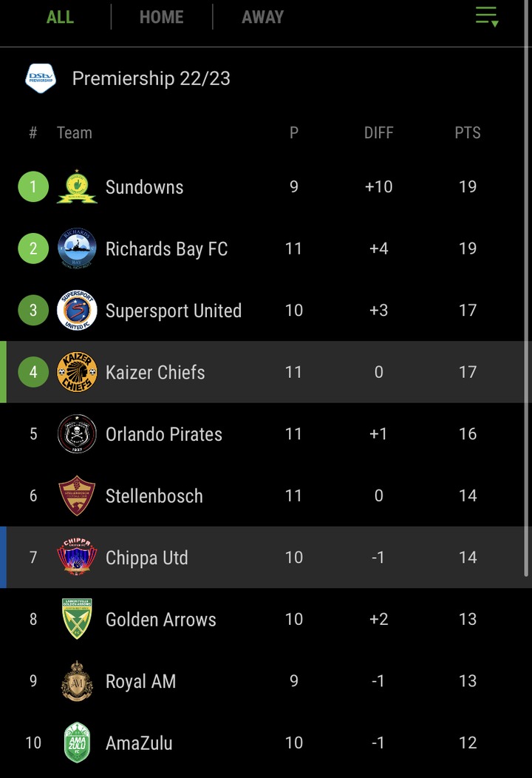The width and height of the screenshot is (532, 778).
Task: Switch to the AWAY standings tab
Action: [263, 17]
